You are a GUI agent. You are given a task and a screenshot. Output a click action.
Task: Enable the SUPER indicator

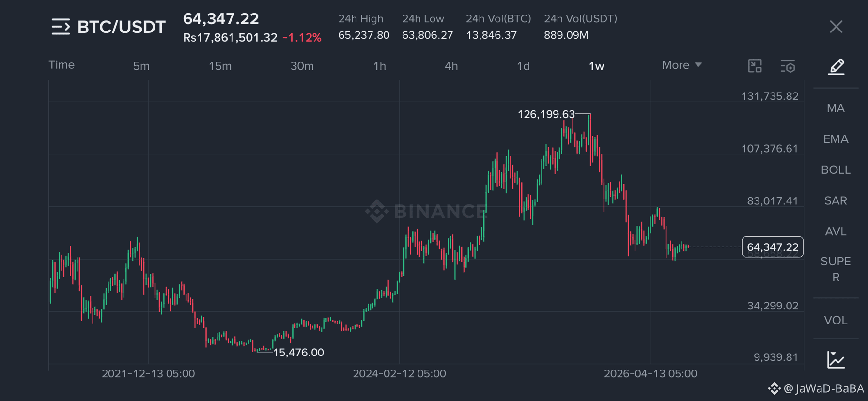tap(836, 269)
